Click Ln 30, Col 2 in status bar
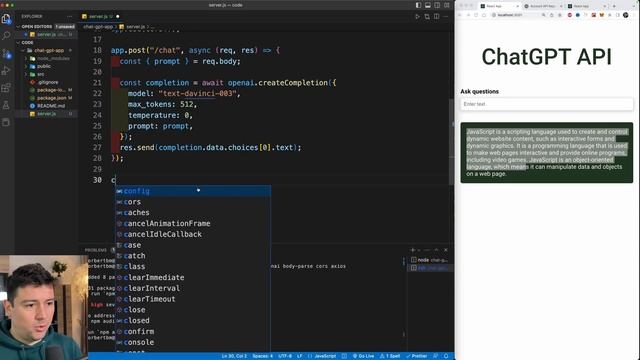 tap(234, 356)
